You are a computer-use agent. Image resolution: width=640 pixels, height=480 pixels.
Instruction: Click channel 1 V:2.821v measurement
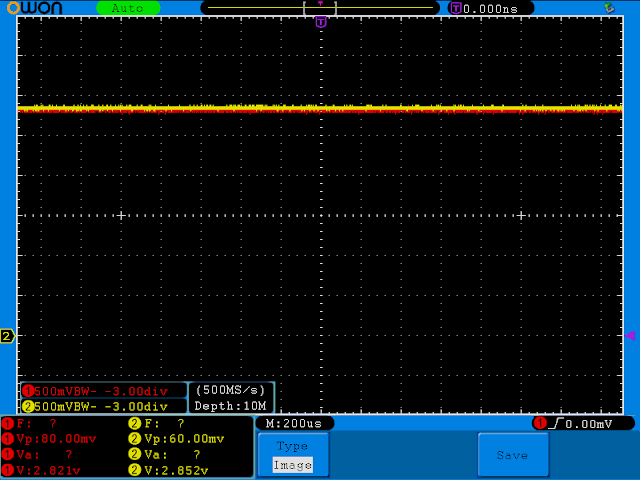click(x=41, y=470)
